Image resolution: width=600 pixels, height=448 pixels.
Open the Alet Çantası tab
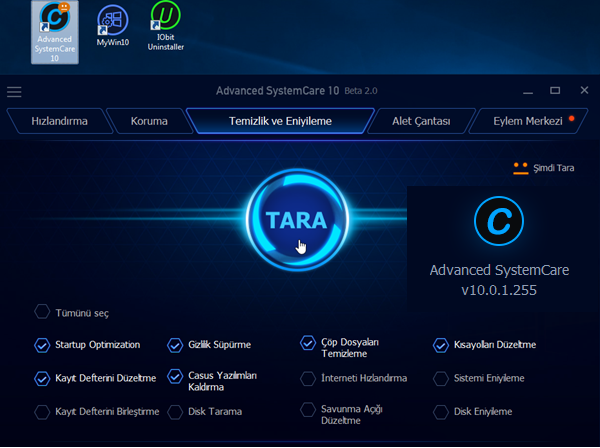(421, 121)
